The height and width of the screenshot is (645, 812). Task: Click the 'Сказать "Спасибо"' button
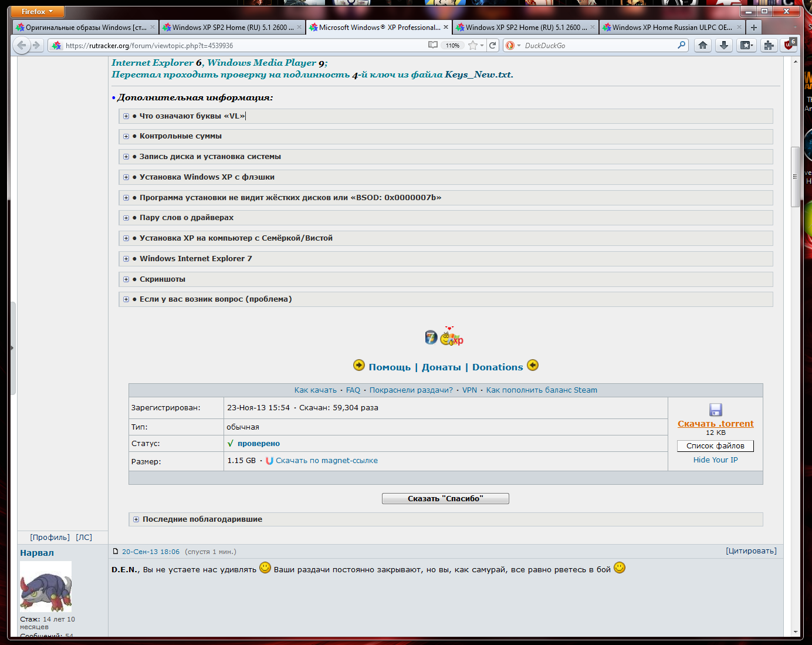click(x=445, y=498)
